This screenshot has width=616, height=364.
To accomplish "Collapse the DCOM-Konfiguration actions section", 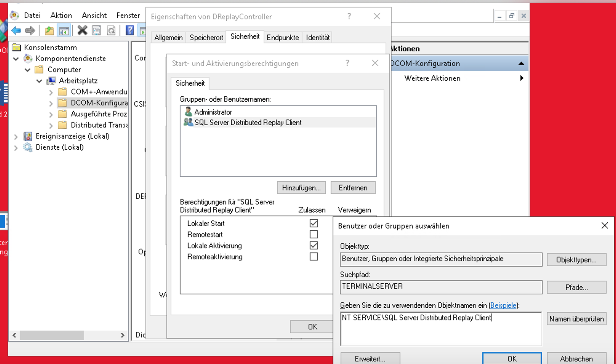I will (521, 63).
